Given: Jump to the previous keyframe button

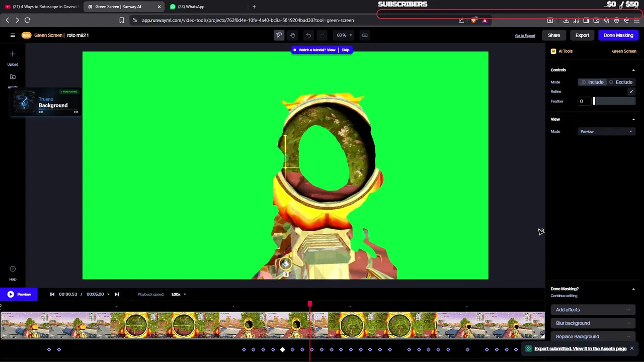Looking at the screenshot, I should coord(52,294).
